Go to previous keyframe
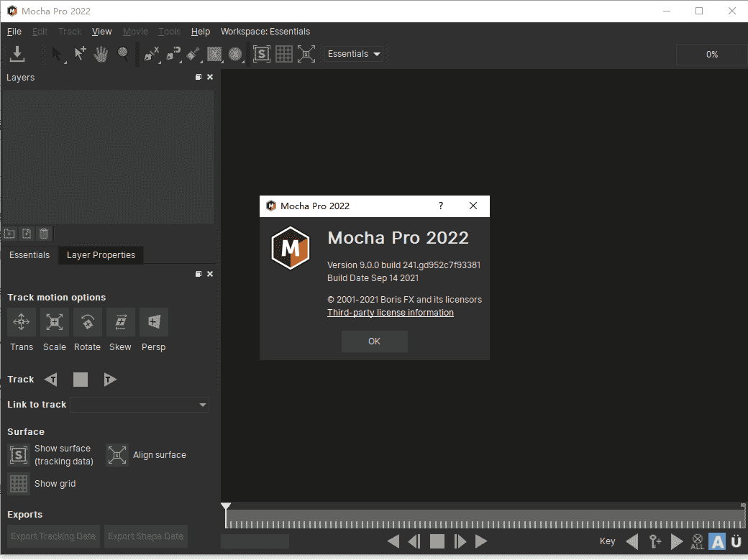This screenshot has width=748, height=560. tap(632, 541)
